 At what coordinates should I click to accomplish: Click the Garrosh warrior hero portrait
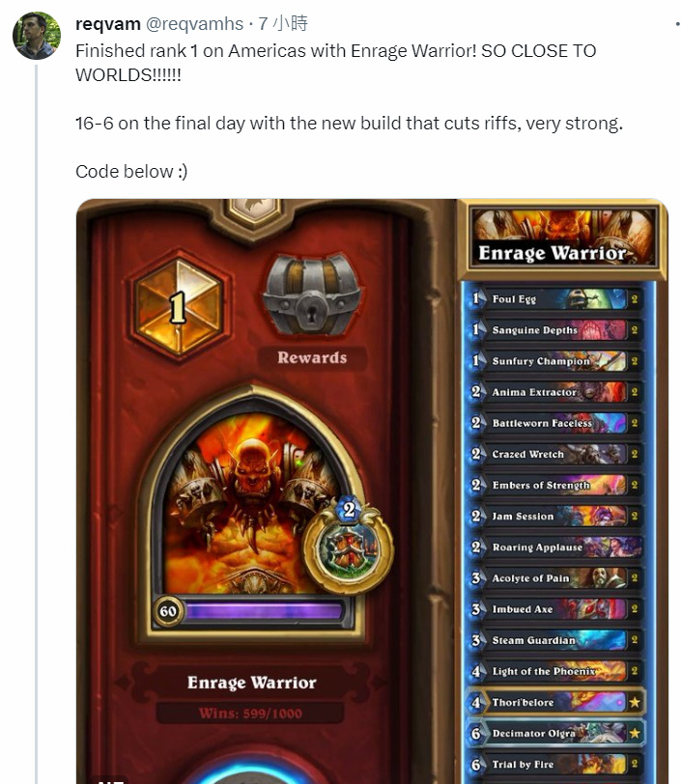click(249, 501)
